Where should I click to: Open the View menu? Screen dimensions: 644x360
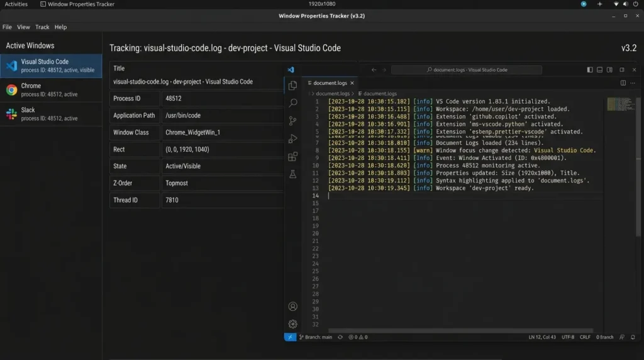[23, 26]
